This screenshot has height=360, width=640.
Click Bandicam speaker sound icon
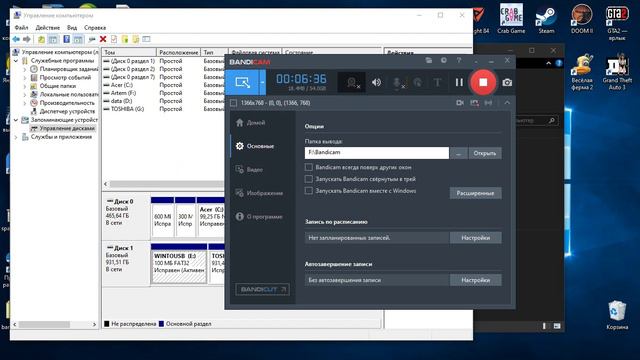(376, 82)
